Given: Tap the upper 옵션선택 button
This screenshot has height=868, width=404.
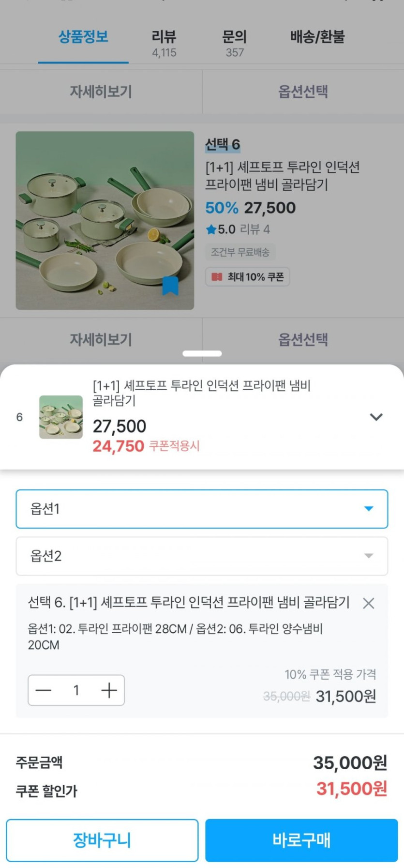Looking at the screenshot, I should 303,91.
